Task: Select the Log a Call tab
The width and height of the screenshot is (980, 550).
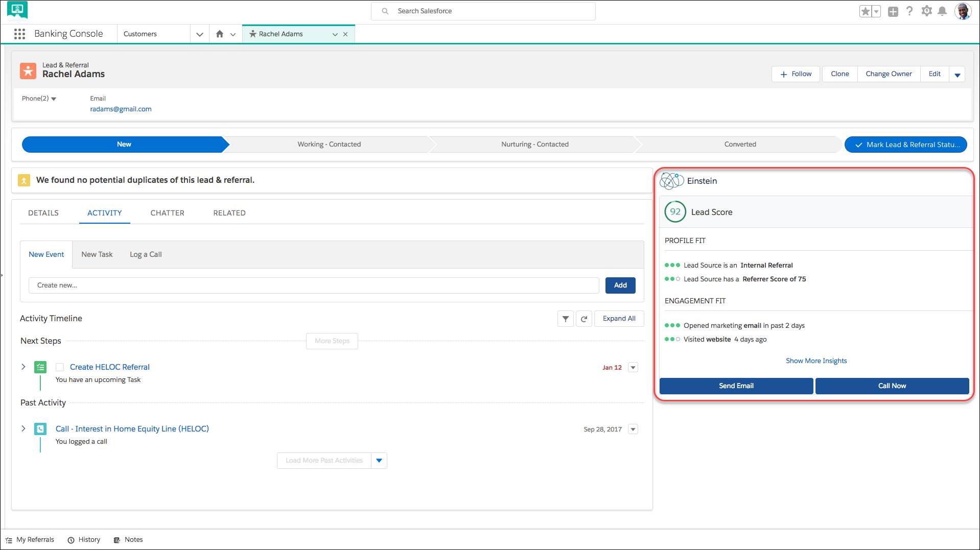Action: [146, 254]
